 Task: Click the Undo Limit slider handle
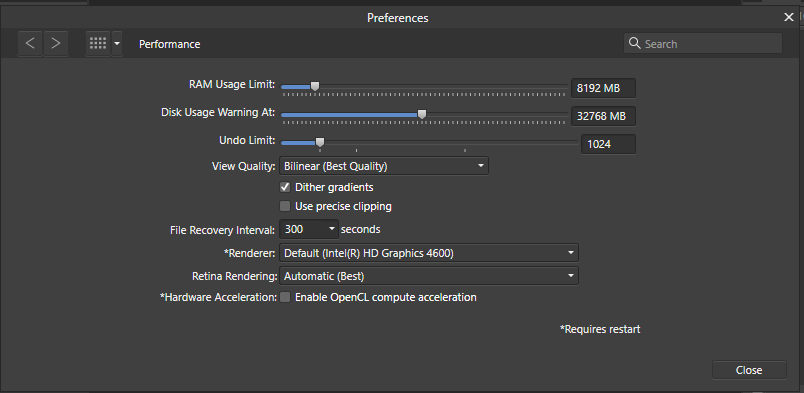[319, 142]
